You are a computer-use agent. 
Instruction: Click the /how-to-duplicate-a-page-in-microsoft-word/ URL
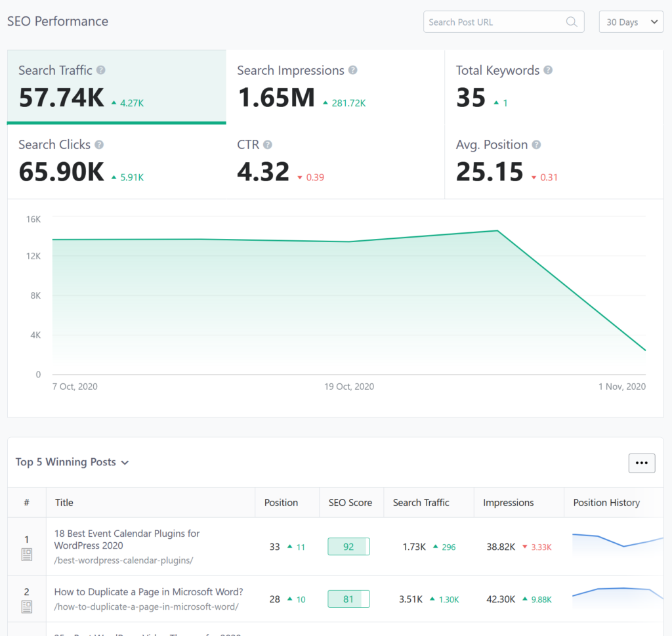pos(146,607)
